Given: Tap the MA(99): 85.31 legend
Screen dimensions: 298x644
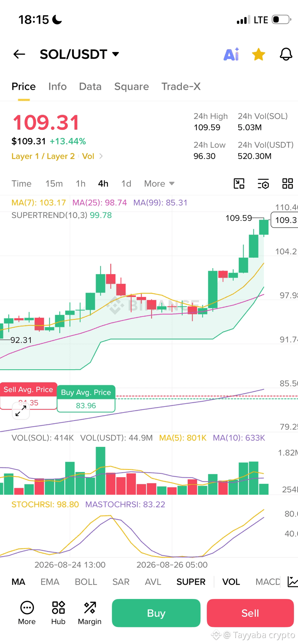Looking at the screenshot, I should (160, 203).
